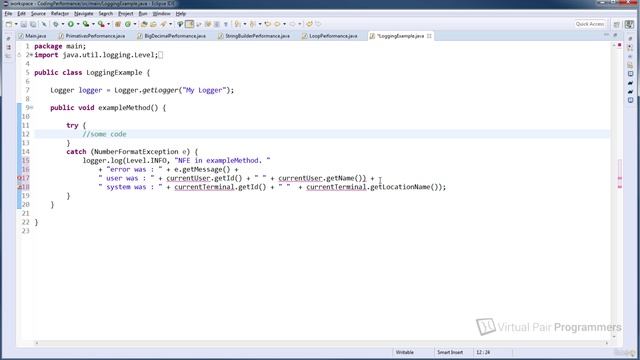
Task: Switch to the BigDecimalPerformance.java tab
Action: click(171, 36)
